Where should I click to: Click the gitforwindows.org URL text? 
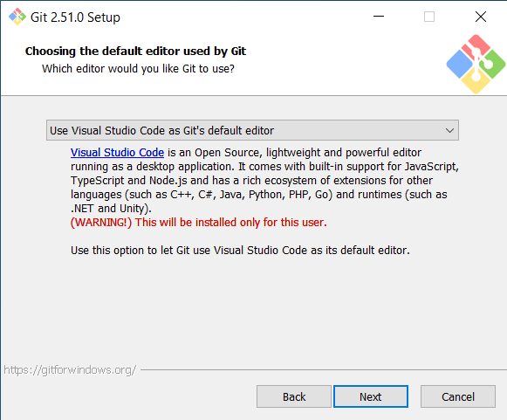(70, 369)
